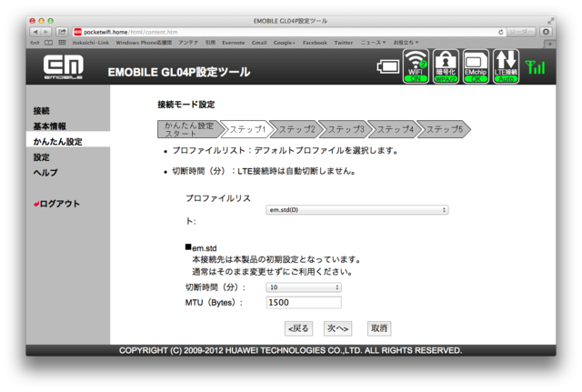Check the battery status icon
The image size is (582, 392).
click(x=388, y=67)
